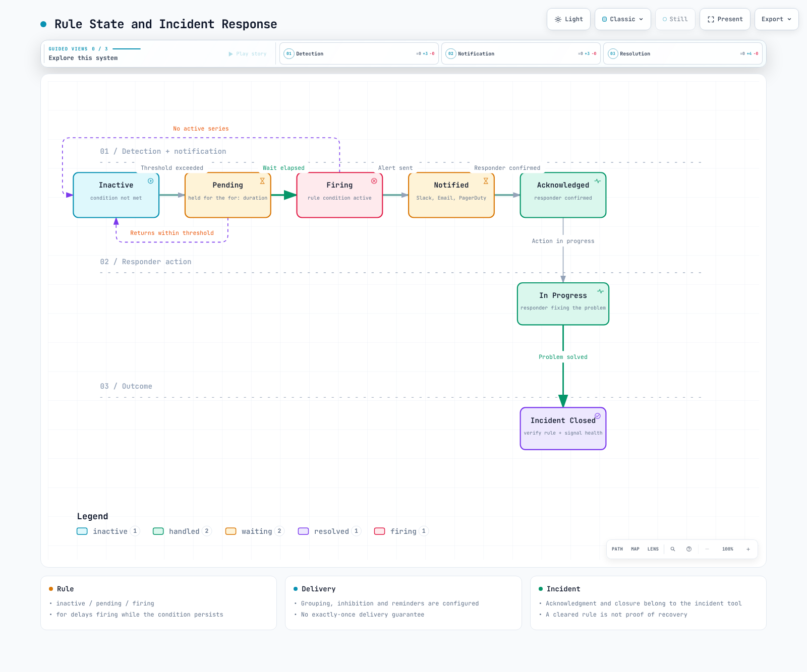
Task: Toggle the inactive legend filter
Action: pyautogui.click(x=108, y=531)
